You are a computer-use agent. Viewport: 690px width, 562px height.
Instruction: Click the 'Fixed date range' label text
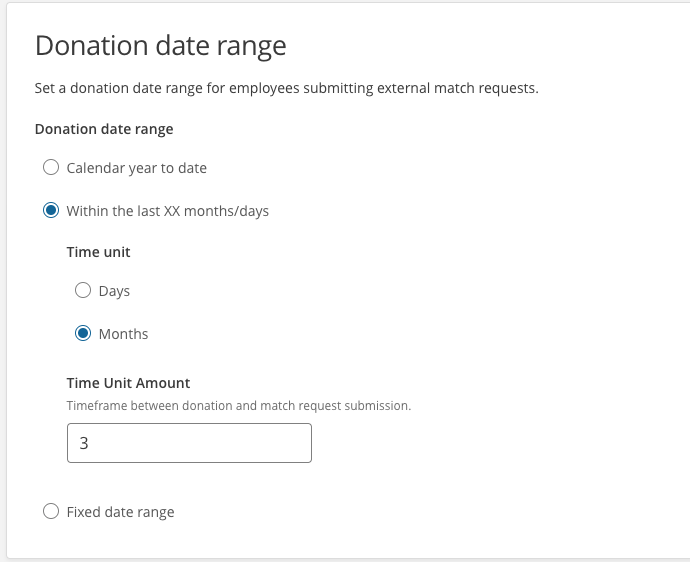coord(121,512)
